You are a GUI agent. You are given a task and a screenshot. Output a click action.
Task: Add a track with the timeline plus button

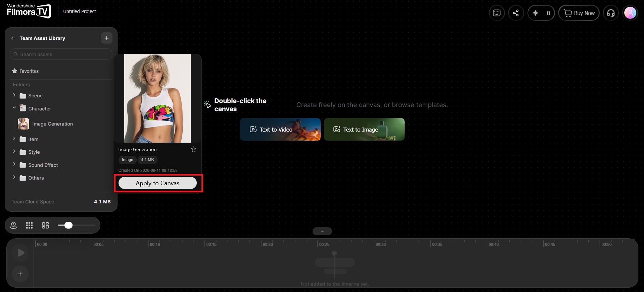(x=20, y=274)
